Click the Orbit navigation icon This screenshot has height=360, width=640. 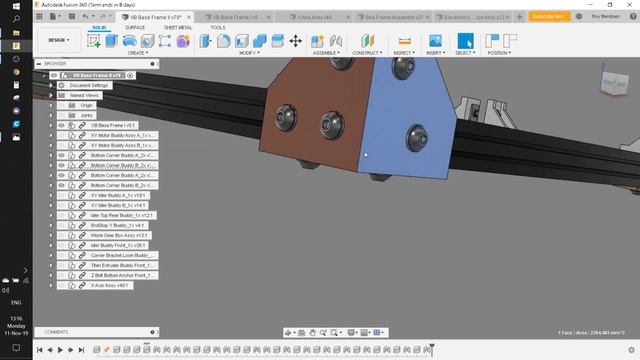pyautogui.click(x=288, y=333)
